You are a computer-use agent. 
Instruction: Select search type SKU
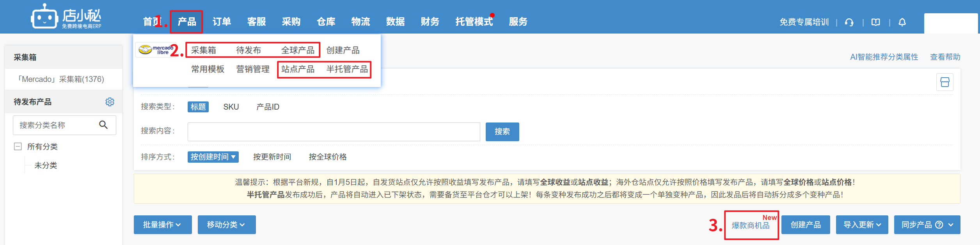(x=231, y=107)
